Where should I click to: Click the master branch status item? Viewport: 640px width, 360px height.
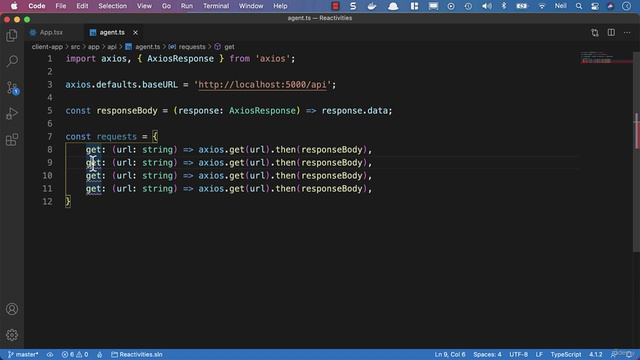23,354
